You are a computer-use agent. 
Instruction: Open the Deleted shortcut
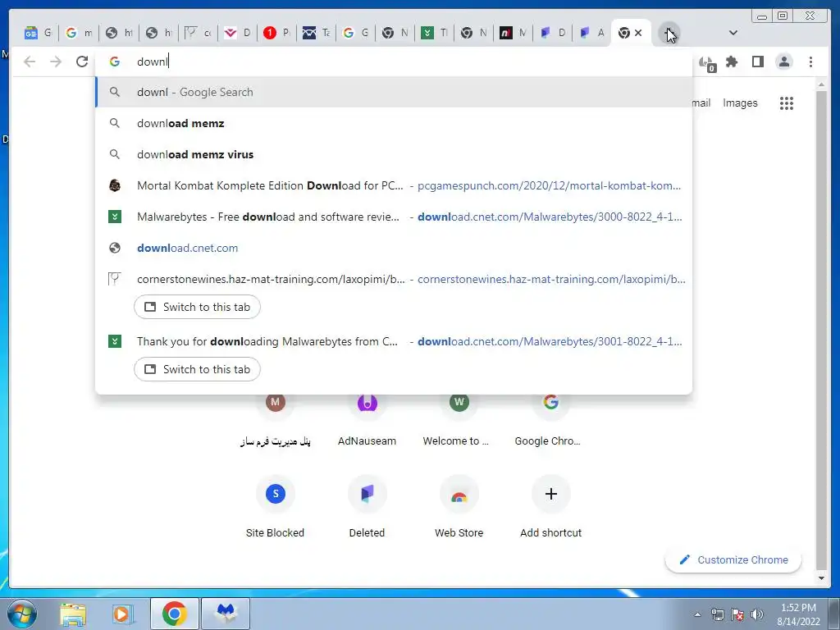[x=367, y=506]
